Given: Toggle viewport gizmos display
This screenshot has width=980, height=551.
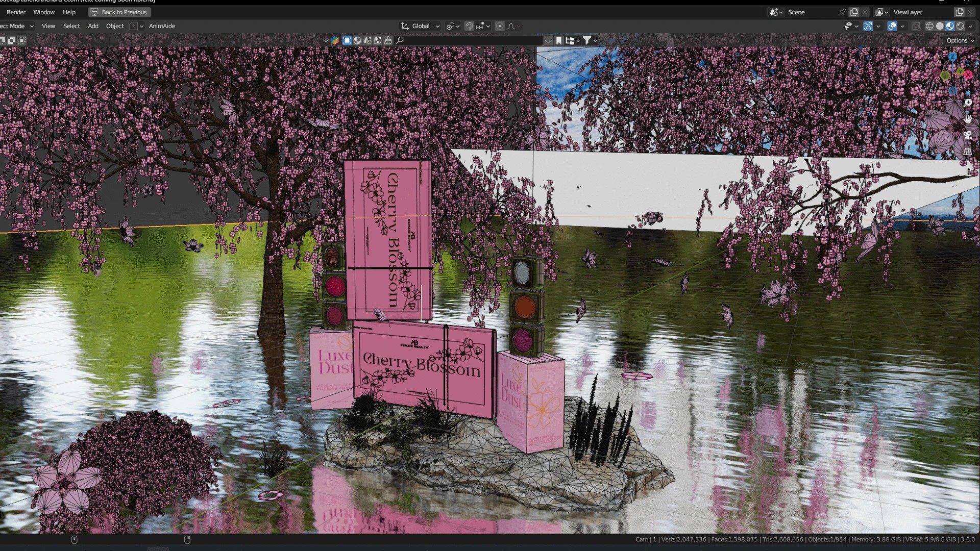Looking at the screenshot, I should pyautogui.click(x=868, y=26).
